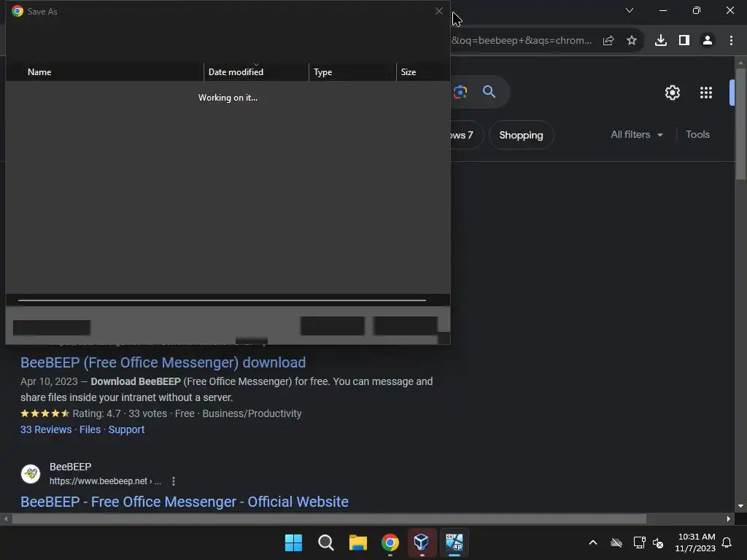Click the address bar URL text

(x=522, y=41)
